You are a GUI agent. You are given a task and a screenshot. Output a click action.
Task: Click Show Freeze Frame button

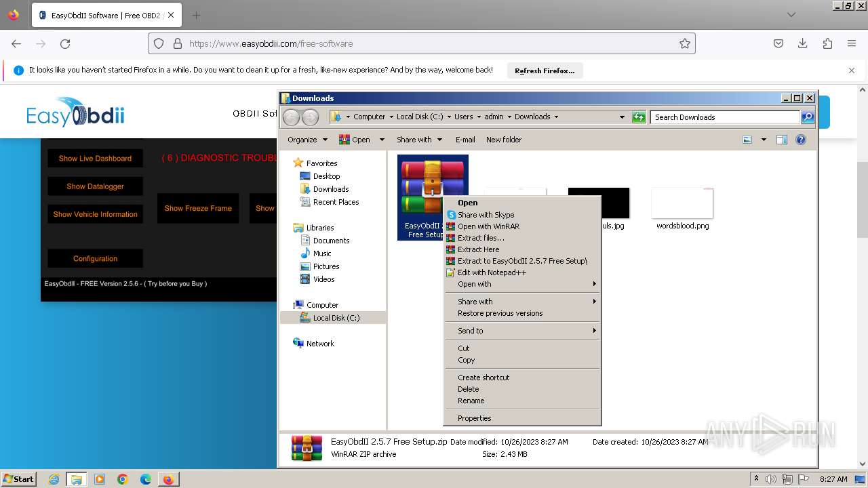click(198, 208)
